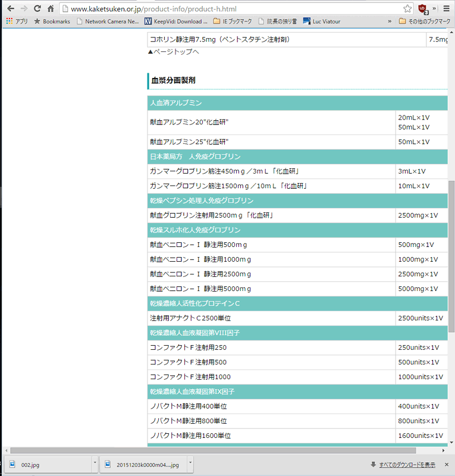Select 注射用アナクトC2500単位 row
455x476 pixels.
tap(297, 318)
